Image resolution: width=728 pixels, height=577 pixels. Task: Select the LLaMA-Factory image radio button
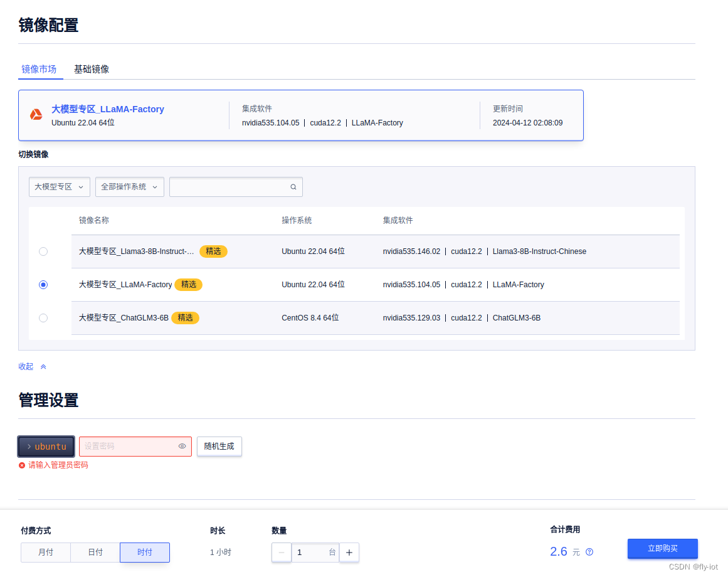pyautogui.click(x=43, y=284)
